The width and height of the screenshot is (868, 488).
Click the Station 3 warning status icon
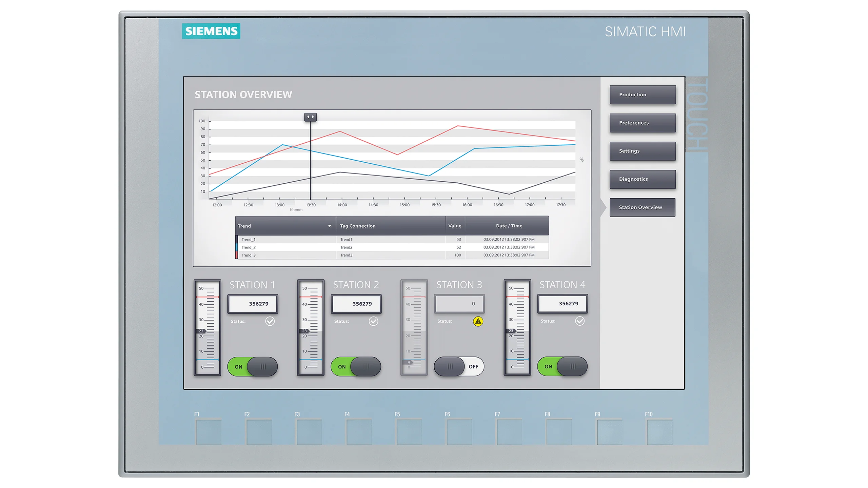478,322
